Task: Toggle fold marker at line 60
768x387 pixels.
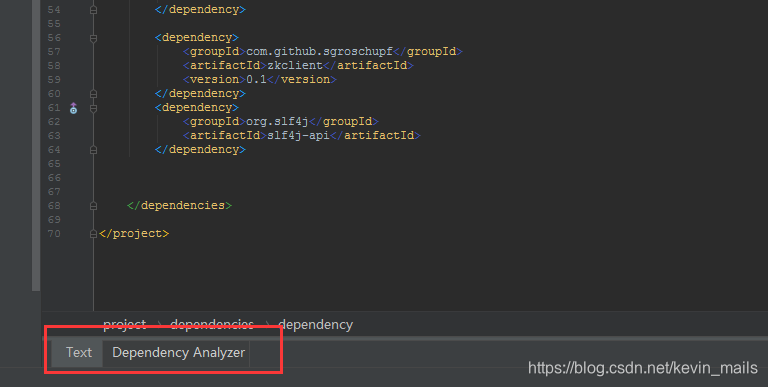Action: [93, 94]
